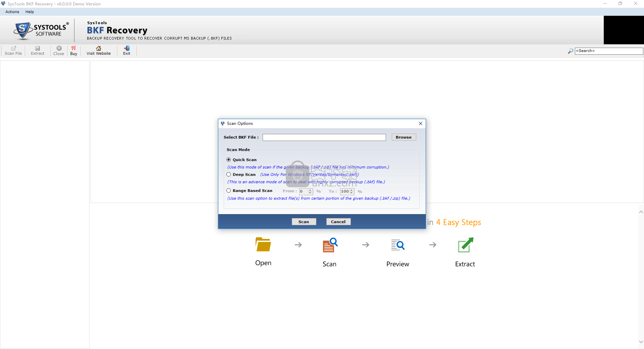Click the Preview step icon
Image resolution: width=644 pixels, height=349 pixels.
[x=398, y=245]
